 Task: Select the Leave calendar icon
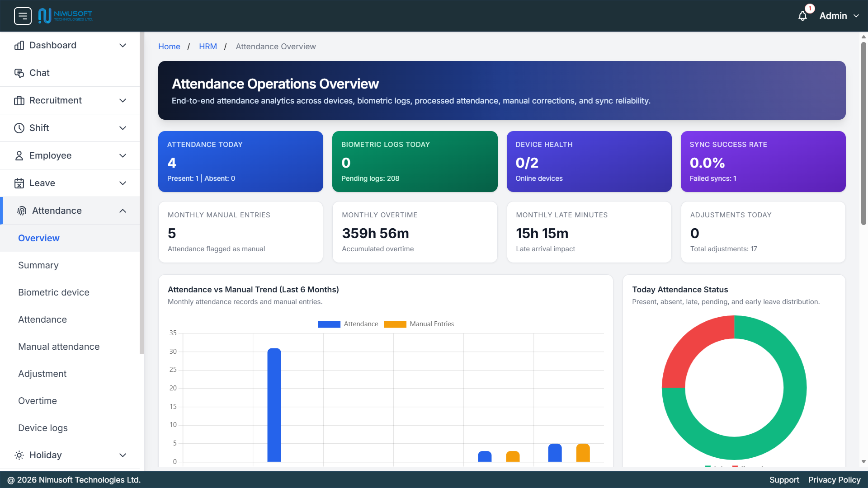tap(19, 183)
